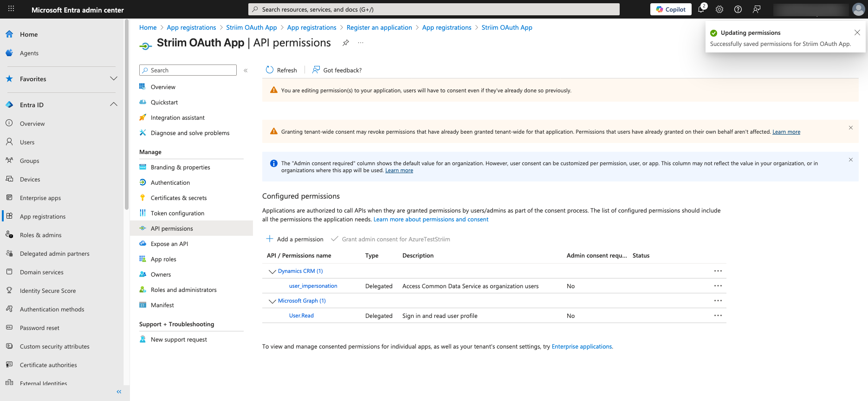Open the help question mark icon
This screenshot has height=401, width=868.
click(738, 9)
